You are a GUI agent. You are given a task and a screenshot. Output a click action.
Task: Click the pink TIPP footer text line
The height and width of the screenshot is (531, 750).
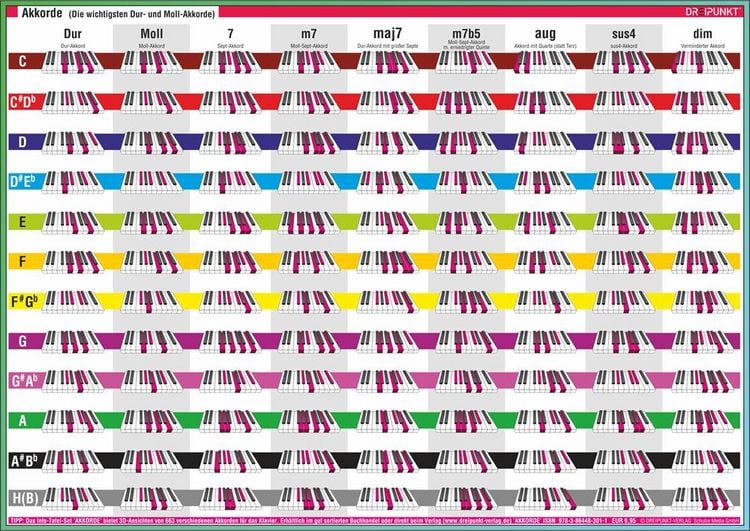tap(375, 520)
